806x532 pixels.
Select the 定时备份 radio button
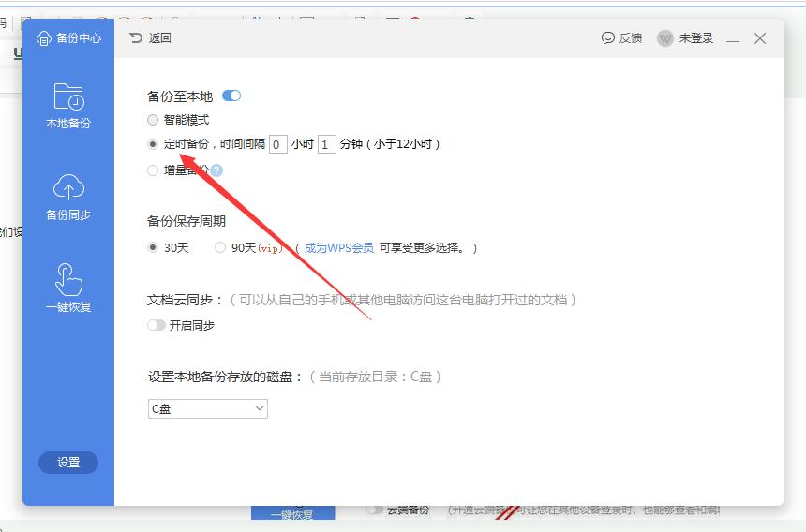click(x=153, y=144)
